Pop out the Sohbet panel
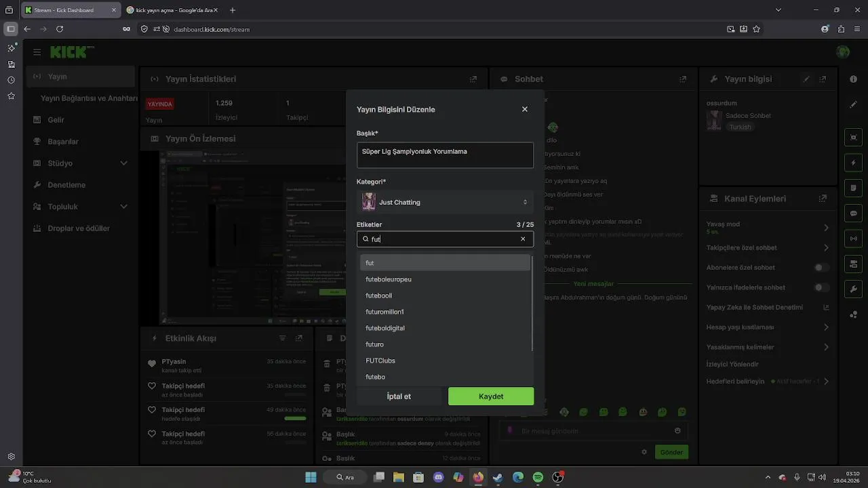This screenshot has height=488, width=868. click(x=683, y=79)
